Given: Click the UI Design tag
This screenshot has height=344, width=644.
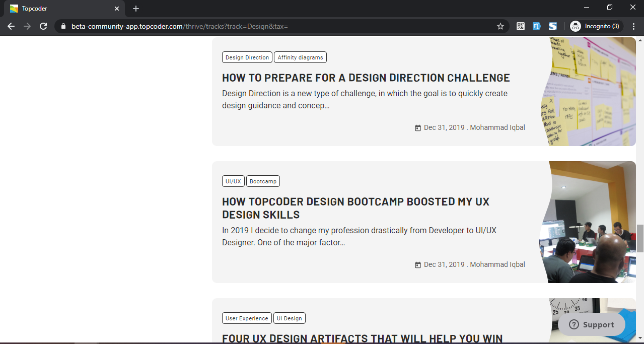Looking at the screenshot, I should coord(290,318).
